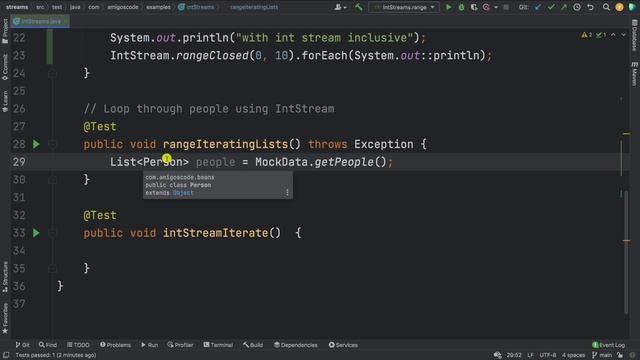The height and width of the screenshot is (360, 640).
Task: Click the cursor position 29:52 indicator
Action: pyautogui.click(x=514, y=355)
